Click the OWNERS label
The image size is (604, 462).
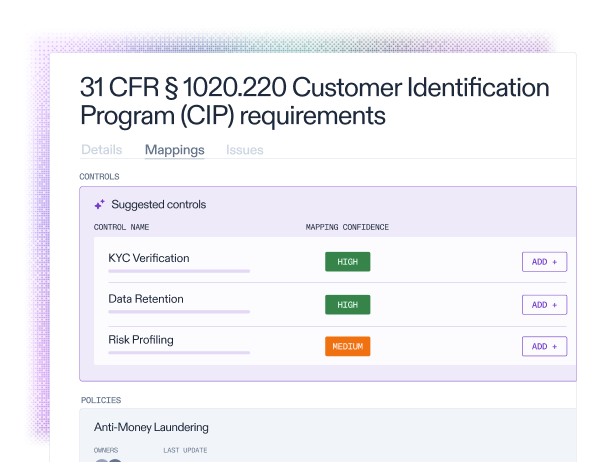pos(106,450)
